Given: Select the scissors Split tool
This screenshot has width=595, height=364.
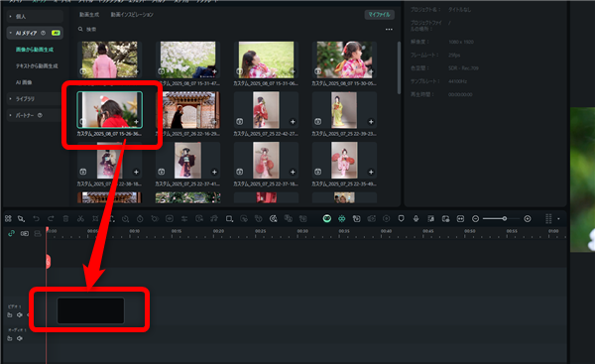Looking at the screenshot, I should click(80, 218).
